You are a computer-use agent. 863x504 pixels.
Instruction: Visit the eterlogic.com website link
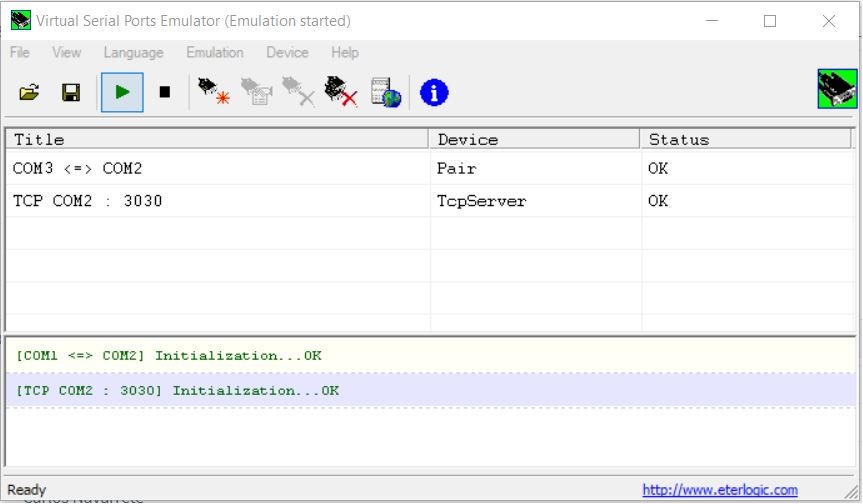coord(720,490)
